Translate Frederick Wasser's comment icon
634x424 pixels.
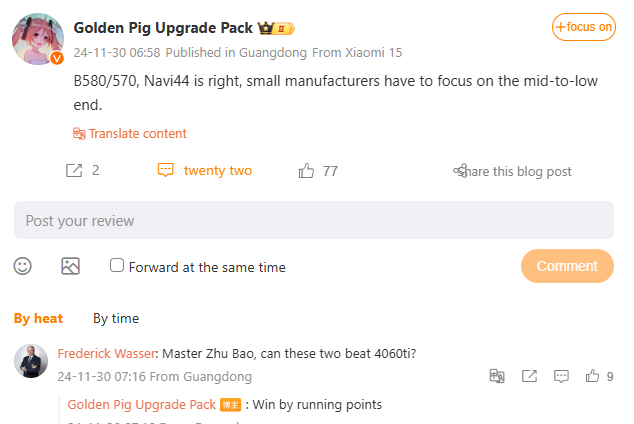[x=497, y=376]
